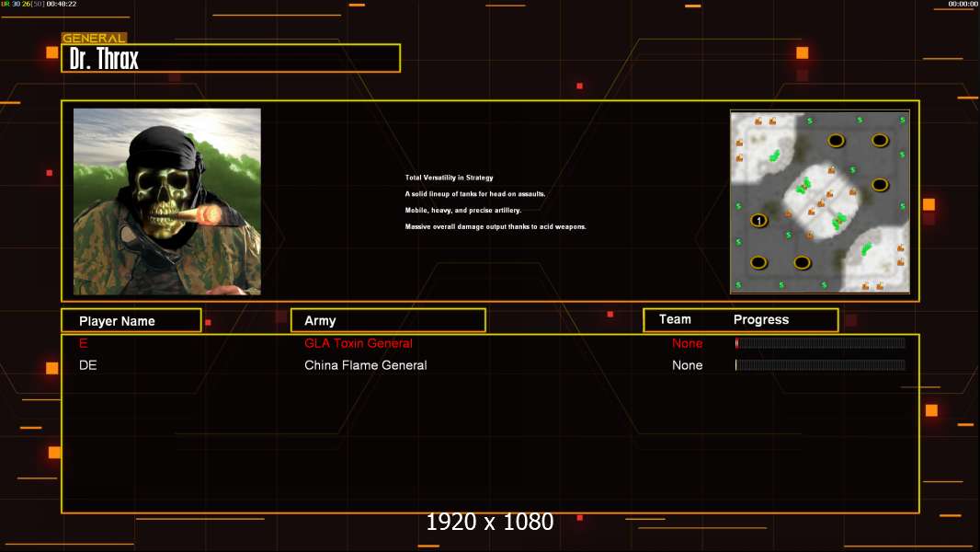Click the 00:48:22 timer in debug overlay

click(62, 4)
